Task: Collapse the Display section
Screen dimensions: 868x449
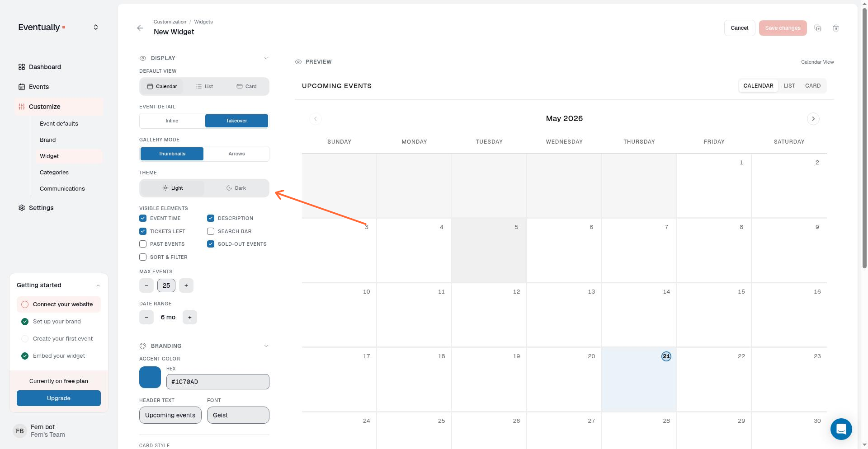Action: 266,58
